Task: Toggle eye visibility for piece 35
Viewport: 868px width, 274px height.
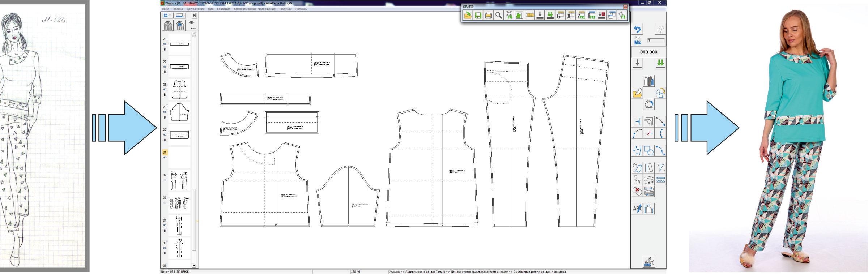Action: tap(165, 248)
